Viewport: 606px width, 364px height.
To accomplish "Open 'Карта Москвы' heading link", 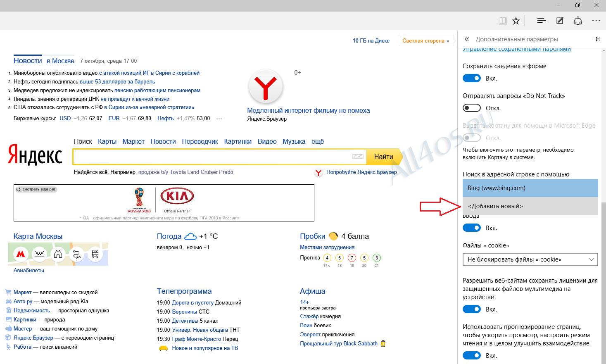I will tap(38, 236).
